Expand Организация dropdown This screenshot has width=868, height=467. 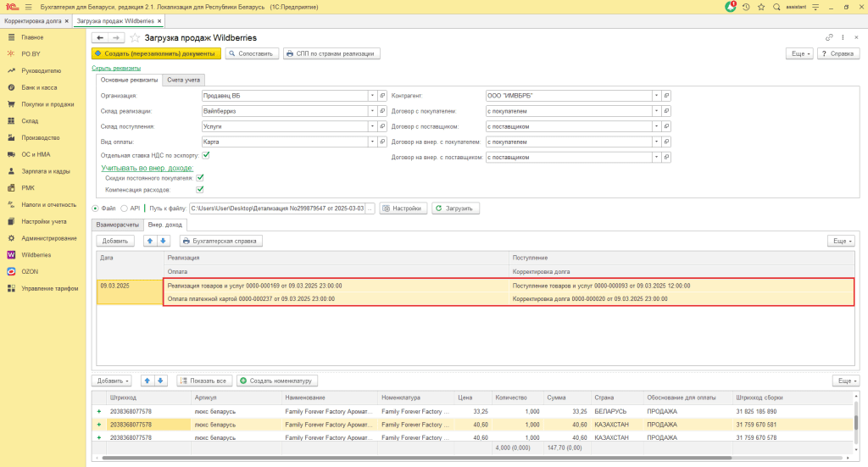point(373,96)
